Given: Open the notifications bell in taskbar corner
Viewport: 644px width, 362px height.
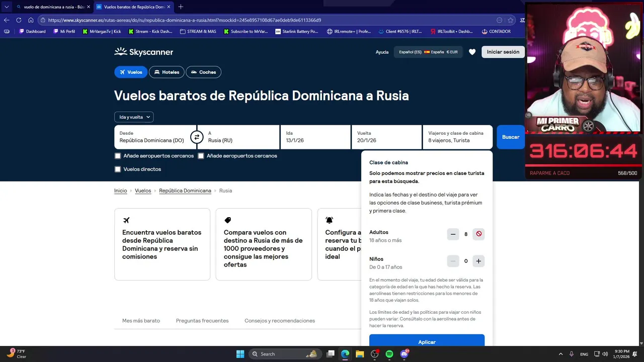Looking at the screenshot, I should [x=635, y=354].
